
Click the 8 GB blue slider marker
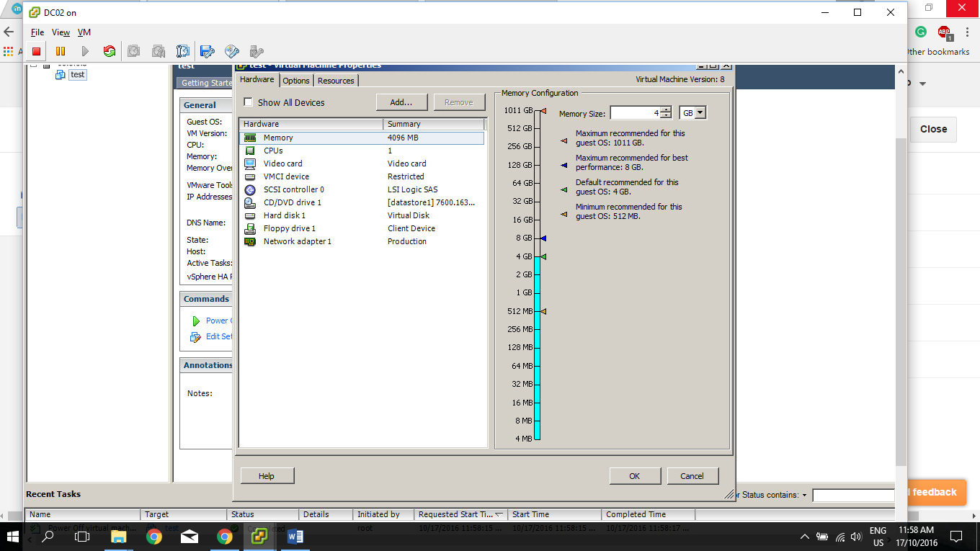pyautogui.click(x=543, y=238)
